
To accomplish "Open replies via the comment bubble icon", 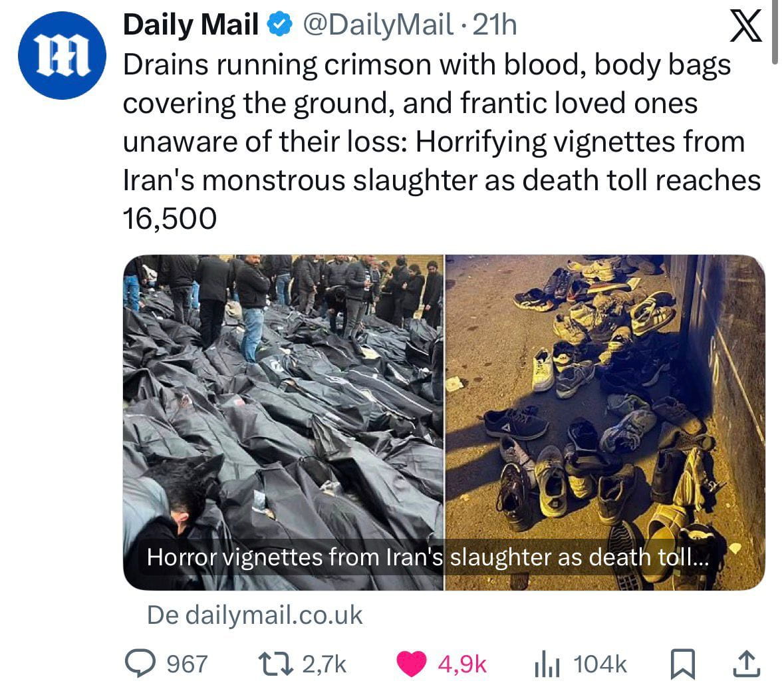I will tap(140, 664).
